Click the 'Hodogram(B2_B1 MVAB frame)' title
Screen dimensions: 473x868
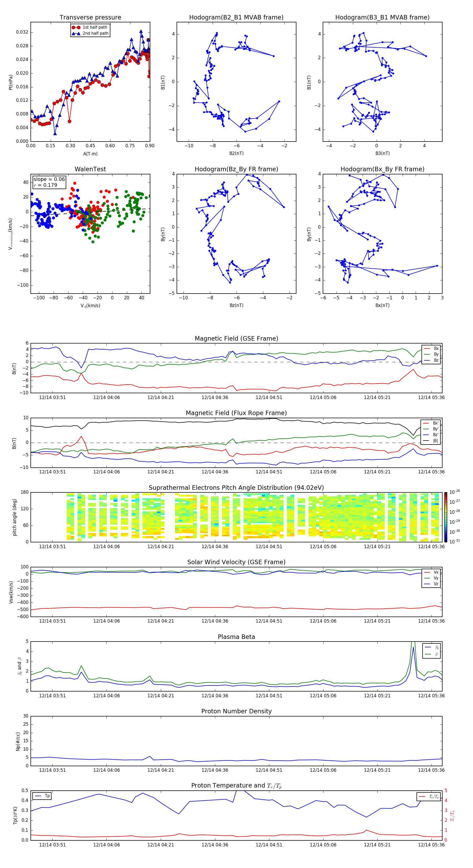[x=236, y=18]
